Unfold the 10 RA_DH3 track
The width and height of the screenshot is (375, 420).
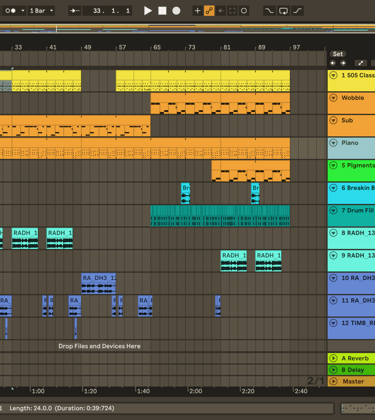point(333,278)
